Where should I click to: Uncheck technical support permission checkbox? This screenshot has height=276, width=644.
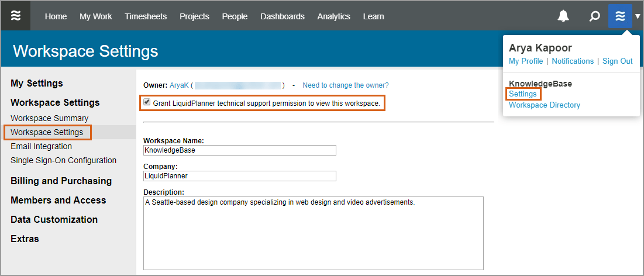point(147,102)
